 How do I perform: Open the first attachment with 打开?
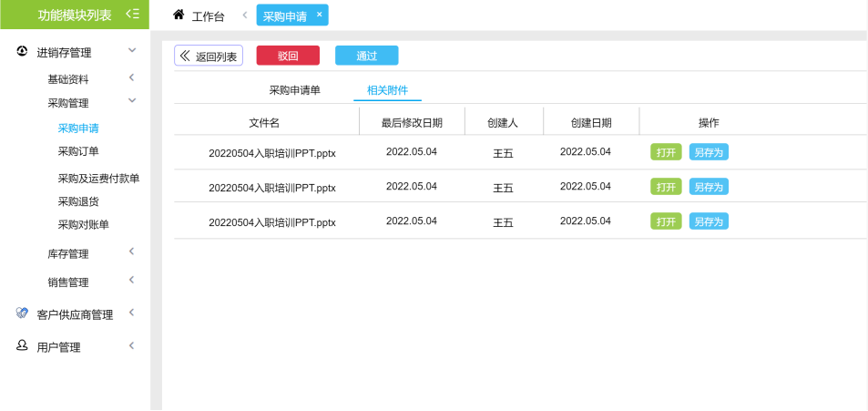click(666, 152)
